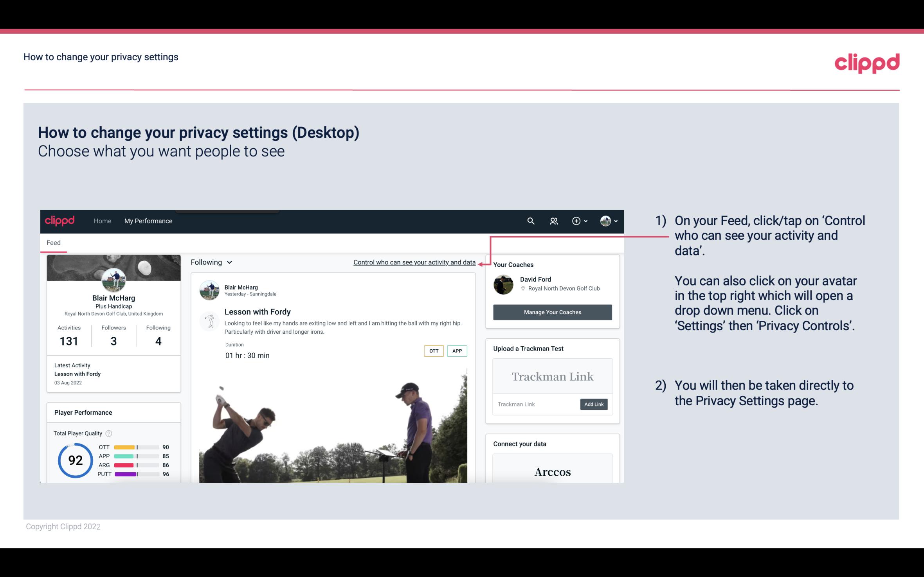Click the Trackman Link input field
The image size is (924, 577).
[535, 404]
